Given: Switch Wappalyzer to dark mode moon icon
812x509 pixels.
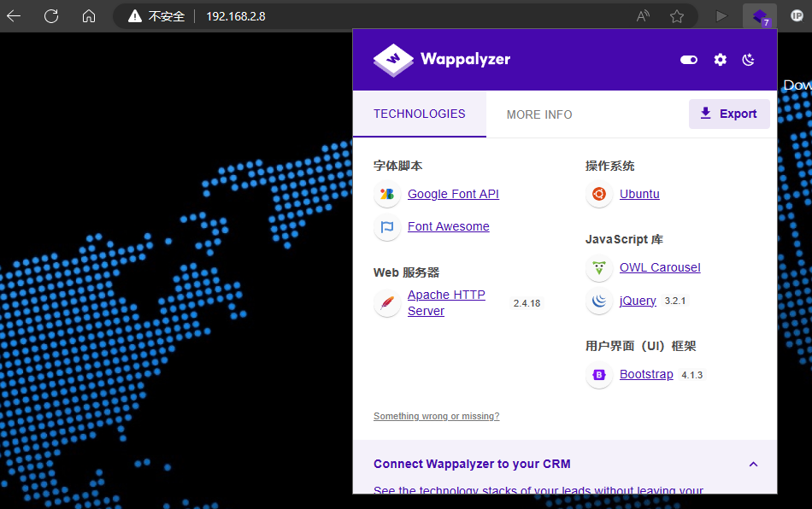Looking at the screenshot, I should (x=748, y=60).
